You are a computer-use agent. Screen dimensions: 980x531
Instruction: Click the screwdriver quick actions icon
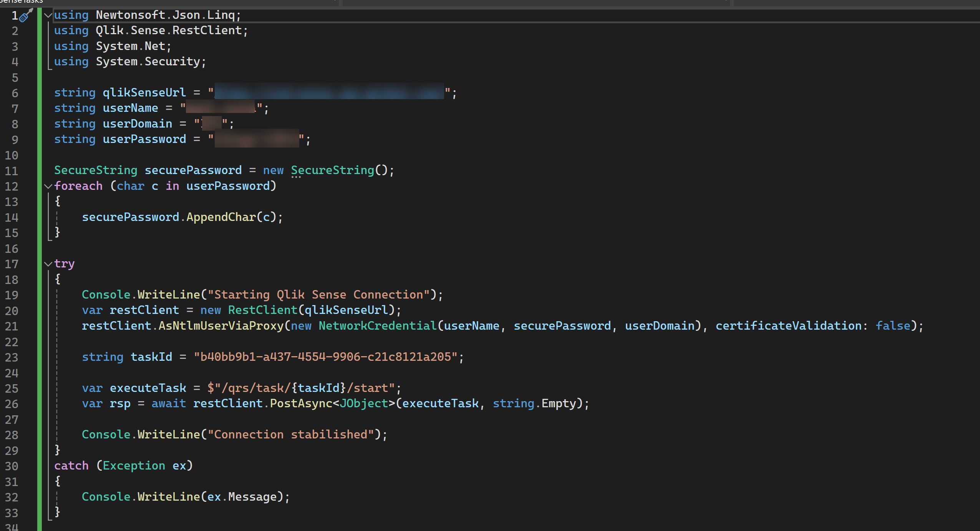click(x=26, y=15)
